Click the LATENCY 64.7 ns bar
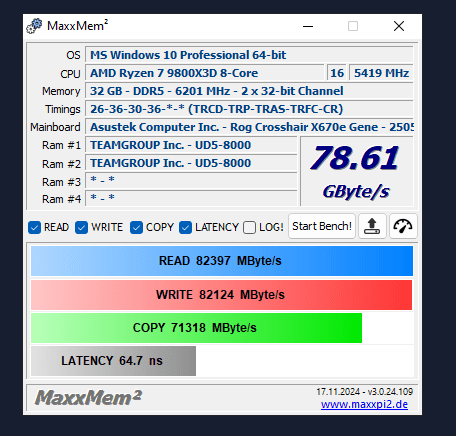The height and width of the screenshot is (436, 456). 113,361
